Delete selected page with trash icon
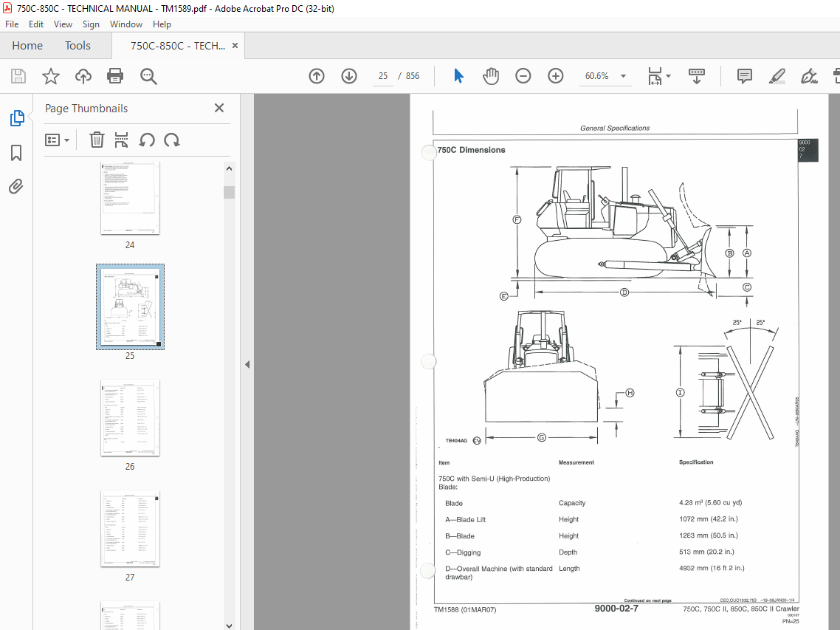The height and width of the screenshot is (630, 840). [x=97, y=140]
